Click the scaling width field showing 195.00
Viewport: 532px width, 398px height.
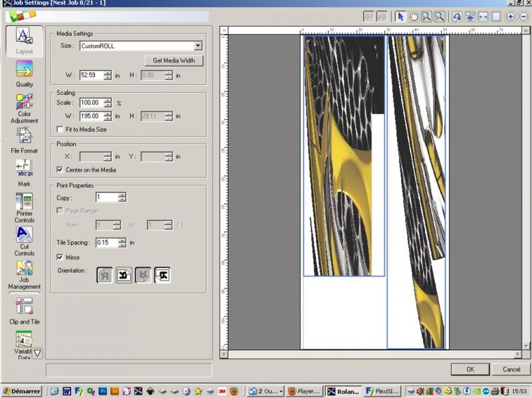coord(92,116)
